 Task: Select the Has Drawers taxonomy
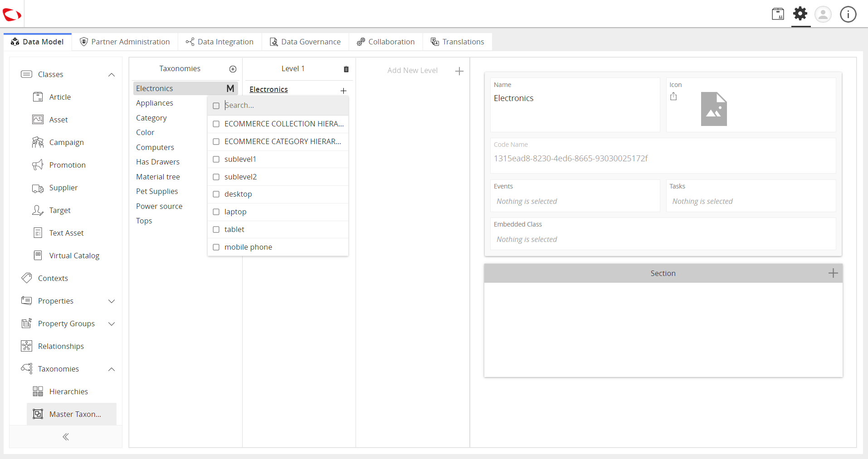pyautogui.click(x=158, y=162)
